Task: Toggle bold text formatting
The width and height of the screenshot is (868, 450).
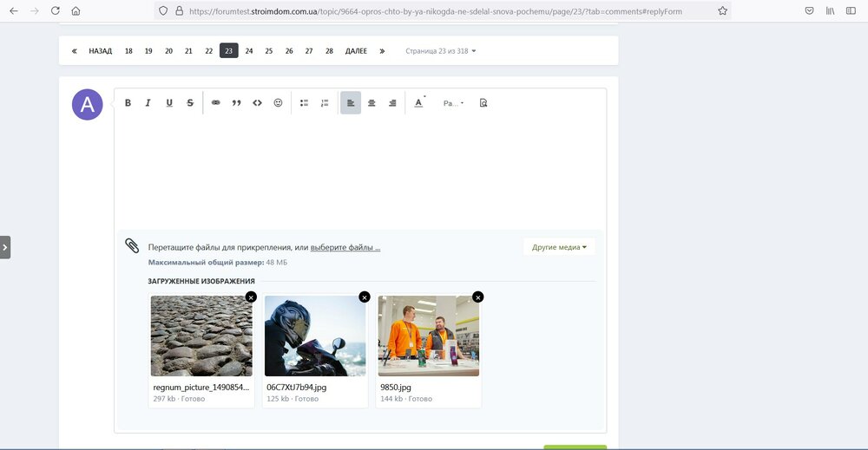Action: pyautogui.click(x=128, y=103)
